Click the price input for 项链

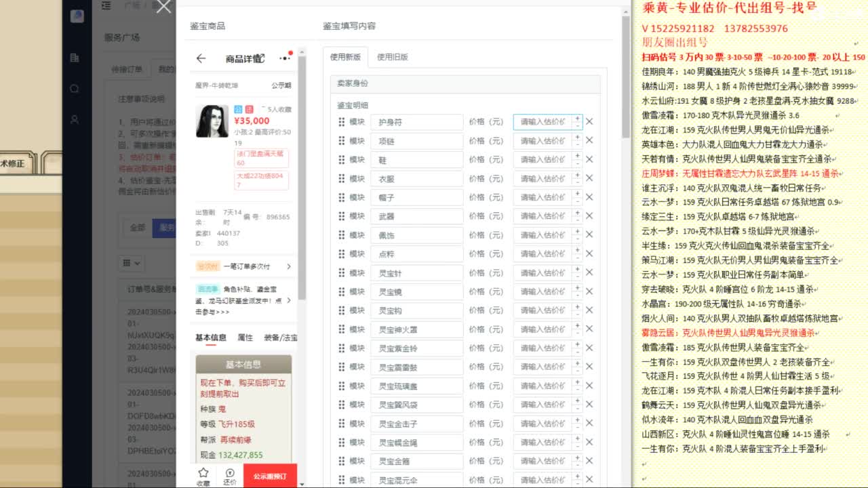point(542,141)
